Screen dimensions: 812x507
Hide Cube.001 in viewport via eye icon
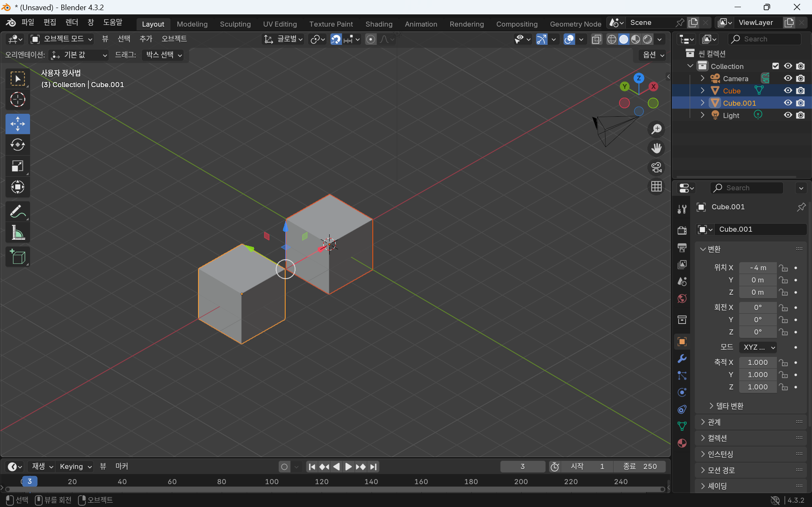pos(787,103)
